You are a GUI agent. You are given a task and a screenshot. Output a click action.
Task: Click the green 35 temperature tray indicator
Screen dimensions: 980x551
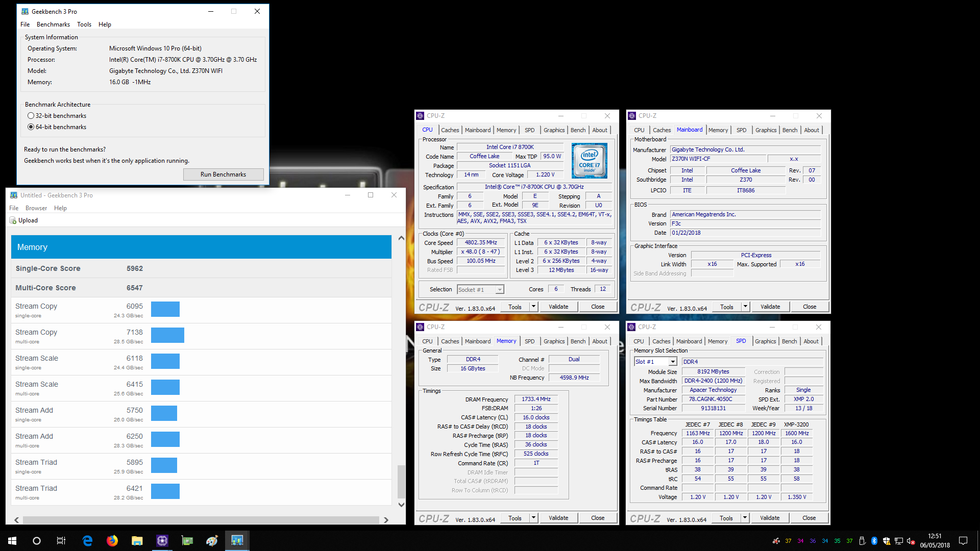click(837, 541)
